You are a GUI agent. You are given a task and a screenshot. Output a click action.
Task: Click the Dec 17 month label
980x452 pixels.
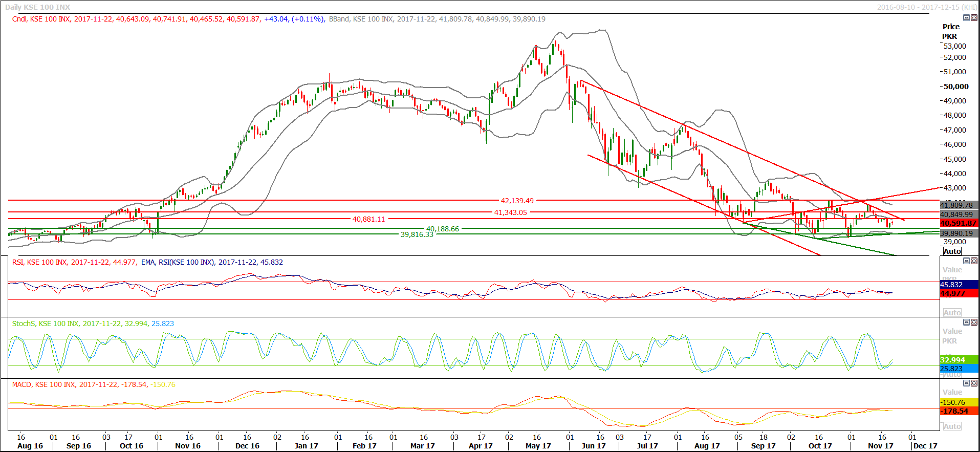[x=925, y=446]
